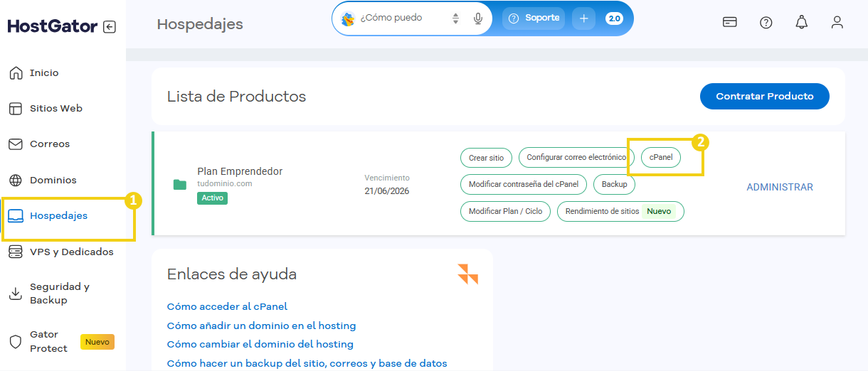Click the HostGator logo
Screen dimensions: 868x371
(x=53, y=26)
